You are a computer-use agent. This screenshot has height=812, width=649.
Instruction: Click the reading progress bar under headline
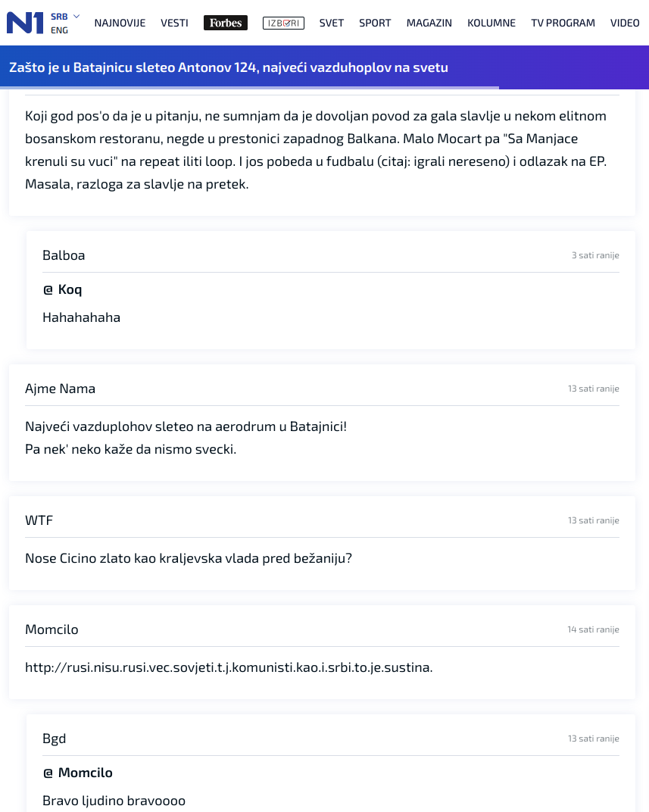click(249, 88)
